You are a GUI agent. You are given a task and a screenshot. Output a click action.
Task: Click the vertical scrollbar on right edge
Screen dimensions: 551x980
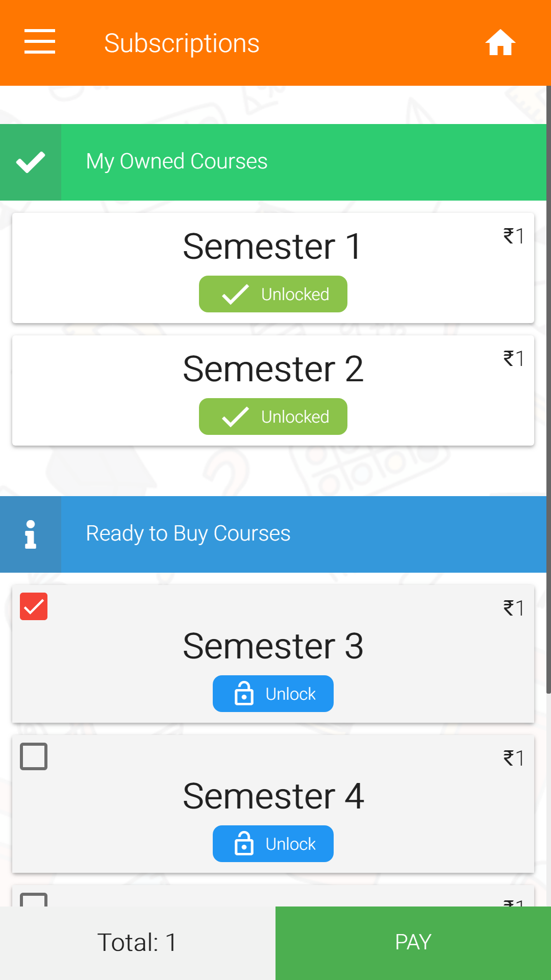coord(548,388)
